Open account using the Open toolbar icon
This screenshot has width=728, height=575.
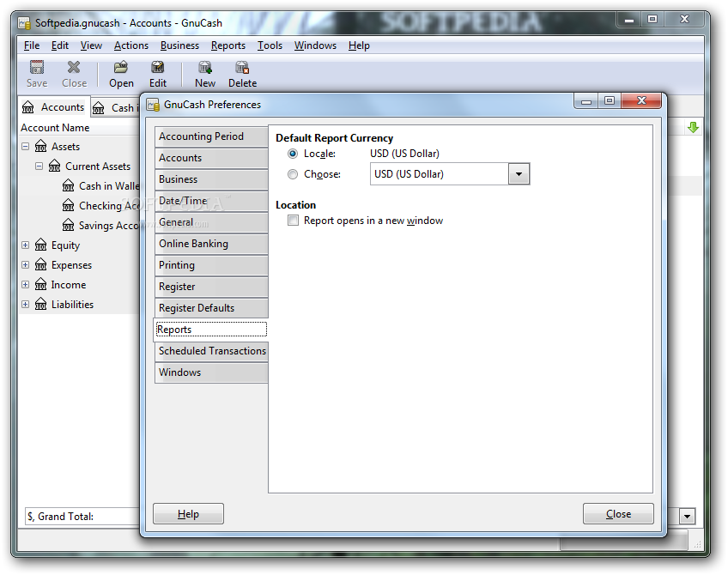(121, 68)
